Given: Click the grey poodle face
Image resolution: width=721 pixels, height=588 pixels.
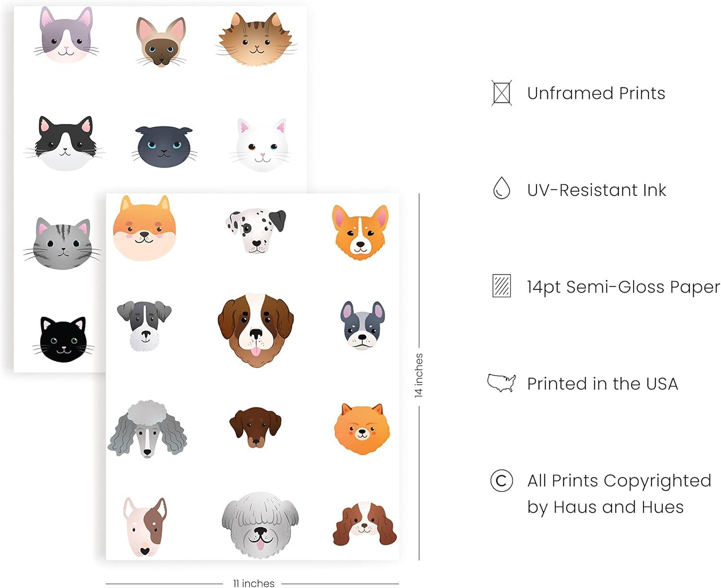Looking at the screenshot, I should (147, 429).
